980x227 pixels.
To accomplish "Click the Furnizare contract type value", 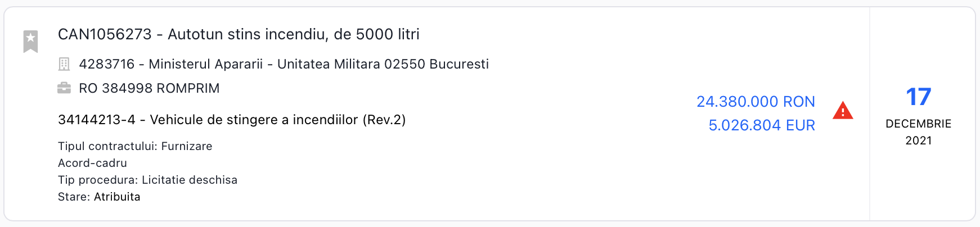I will click(x=187, y=146).
